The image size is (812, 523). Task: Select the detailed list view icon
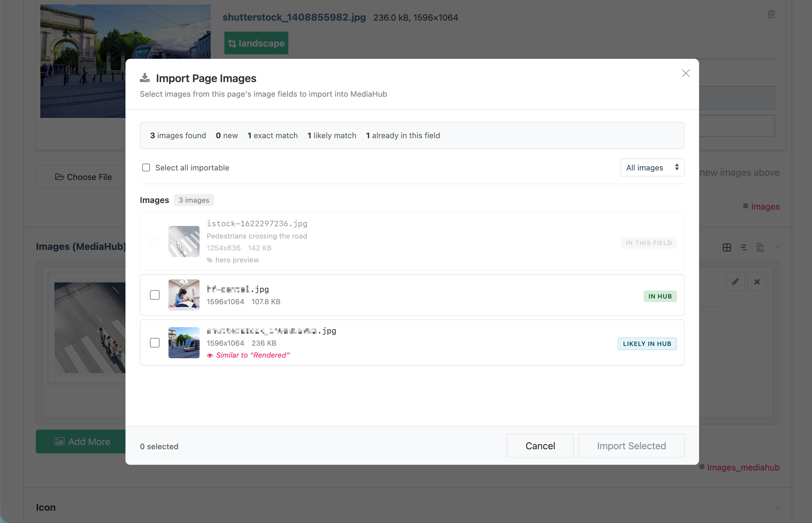(x=760, y=247)
